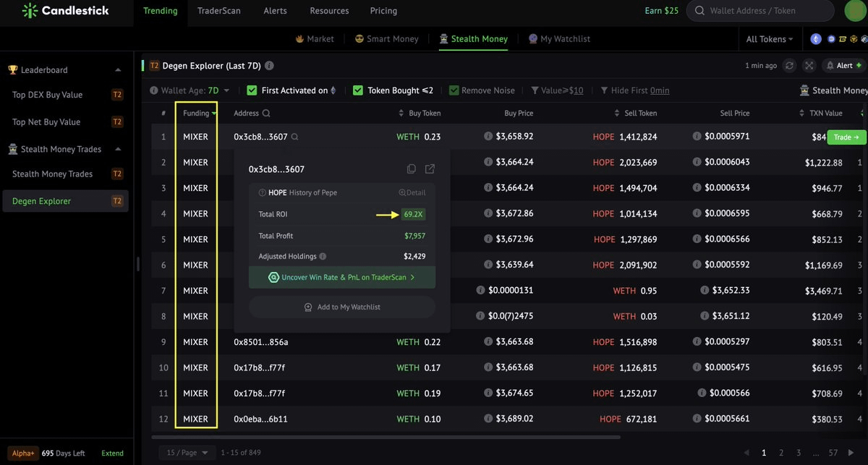Open the Wallet Age 7D dropdown
Screen dimensions: 868x465
pyautogui.click(x=190, y=90)
